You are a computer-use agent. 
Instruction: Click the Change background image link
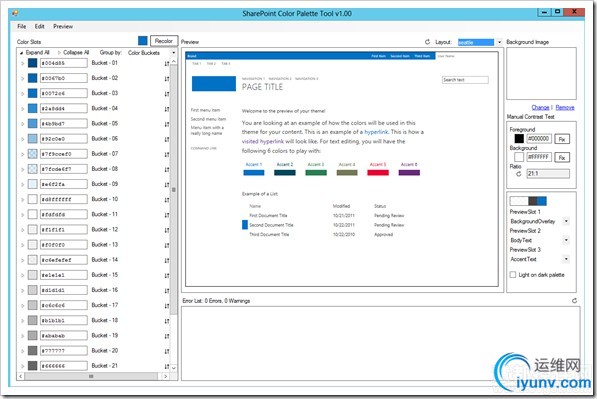[x=540, y=108]
